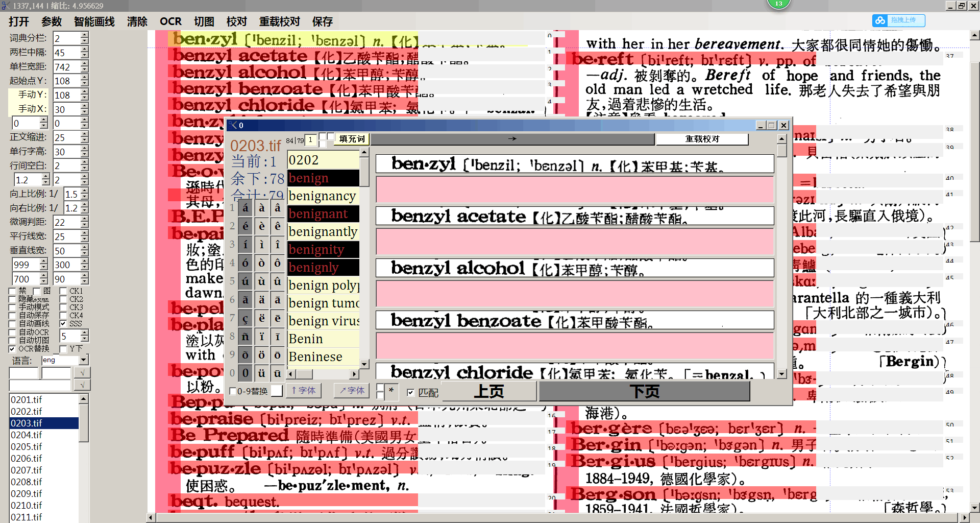Toggle the 匹配 checkbox in dialog
This screenshot has width=980, height=523.
(411, 392)
